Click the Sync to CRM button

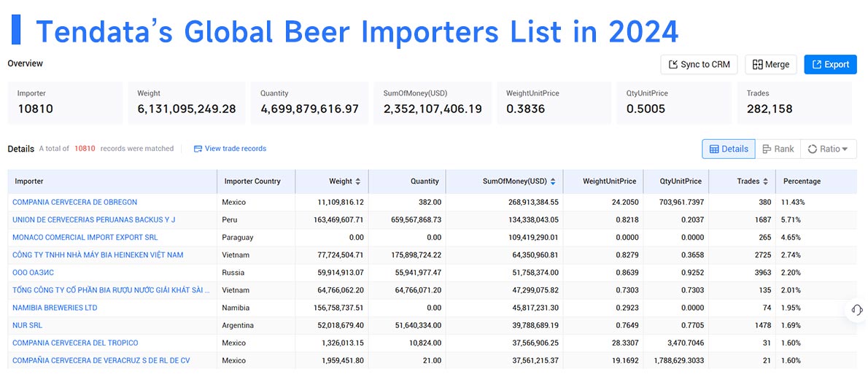point(700,65)
